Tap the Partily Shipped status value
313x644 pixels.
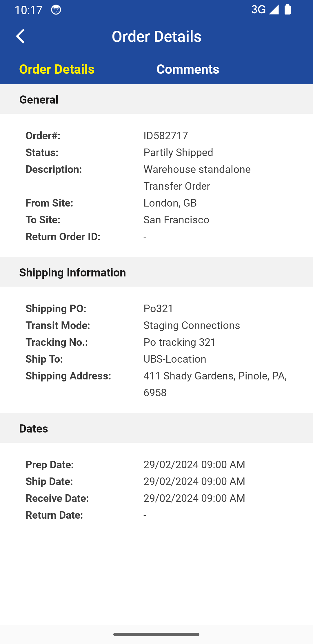tap(178, 152)
